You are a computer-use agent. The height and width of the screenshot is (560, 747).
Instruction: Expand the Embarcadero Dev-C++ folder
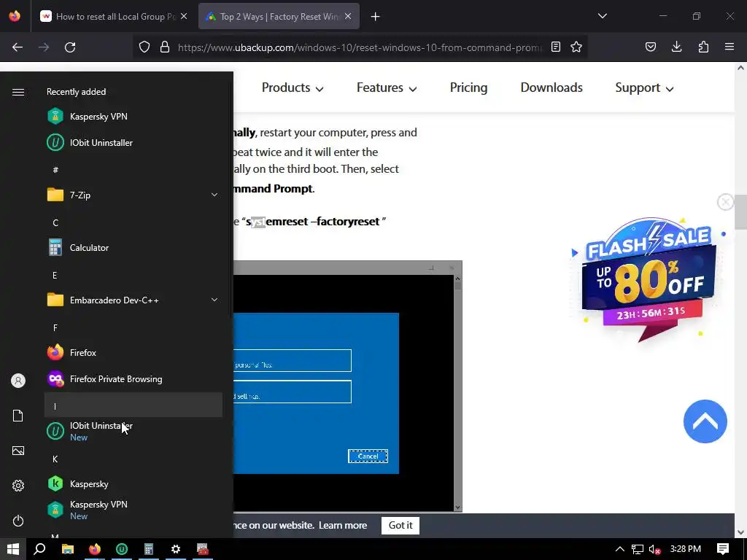(133, 300)
